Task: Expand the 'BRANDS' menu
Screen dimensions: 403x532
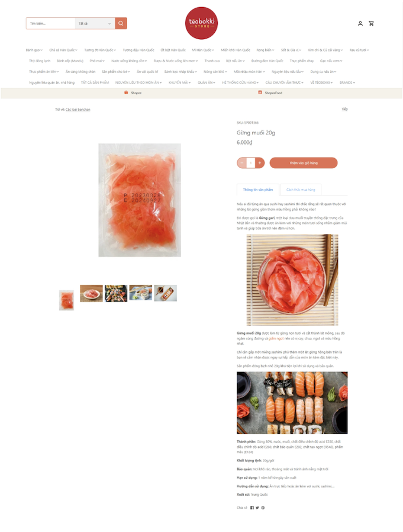Action: pos(347,82)
